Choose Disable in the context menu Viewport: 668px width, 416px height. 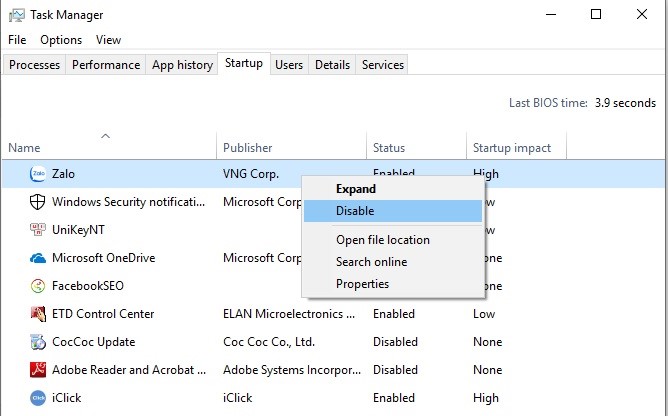355,211
